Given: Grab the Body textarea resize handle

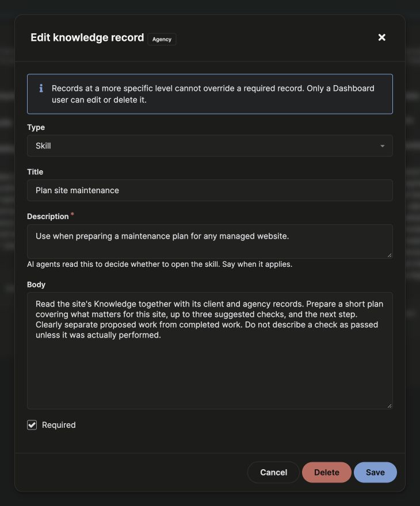Looking at the screenshot, I should (x=390, y=406).
